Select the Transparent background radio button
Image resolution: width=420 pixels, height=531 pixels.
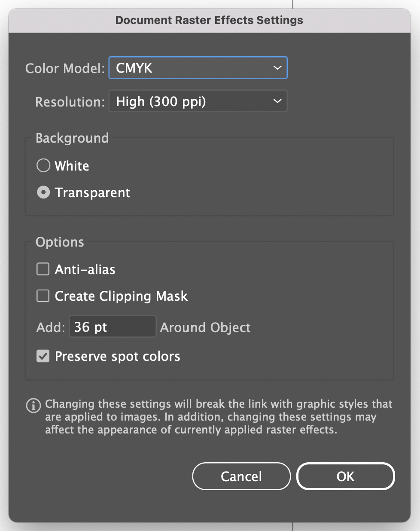(x=43, y=192)
